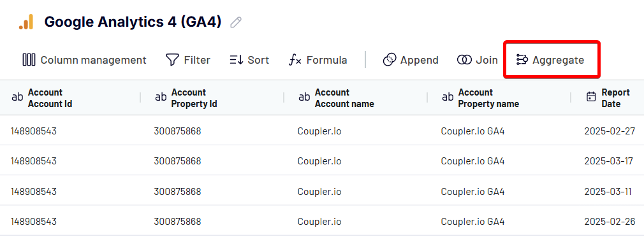Click the Google Analytics orange bar chart logo

(26, 22)
